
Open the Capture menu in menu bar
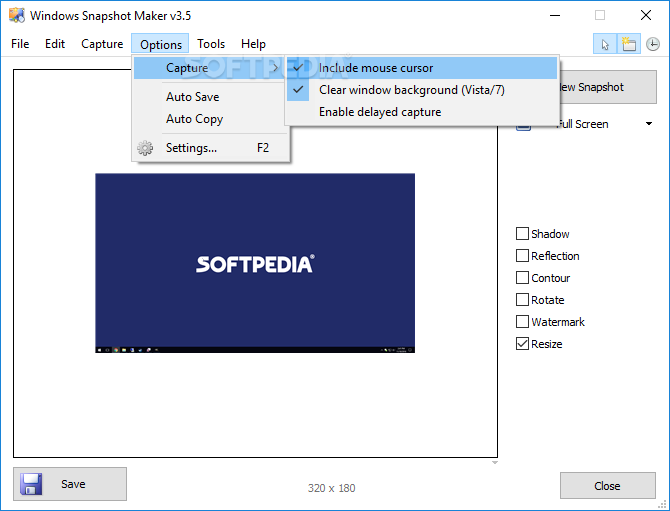point(102,44)
